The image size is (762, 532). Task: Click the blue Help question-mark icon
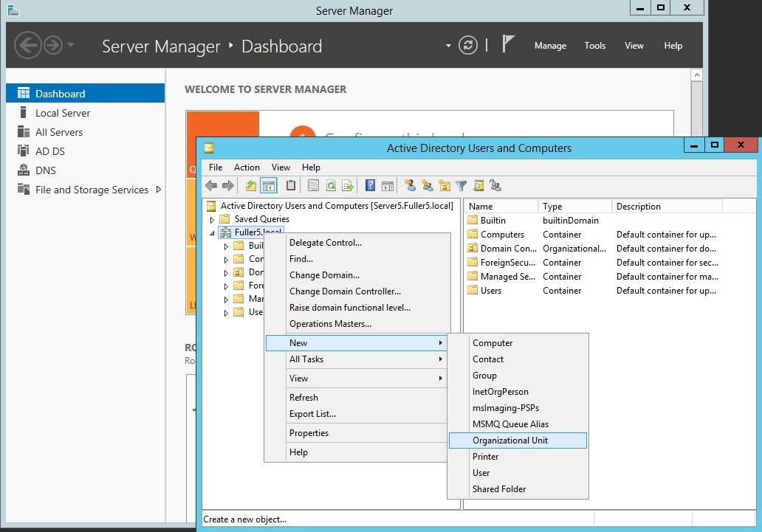(x=371, y=186)
